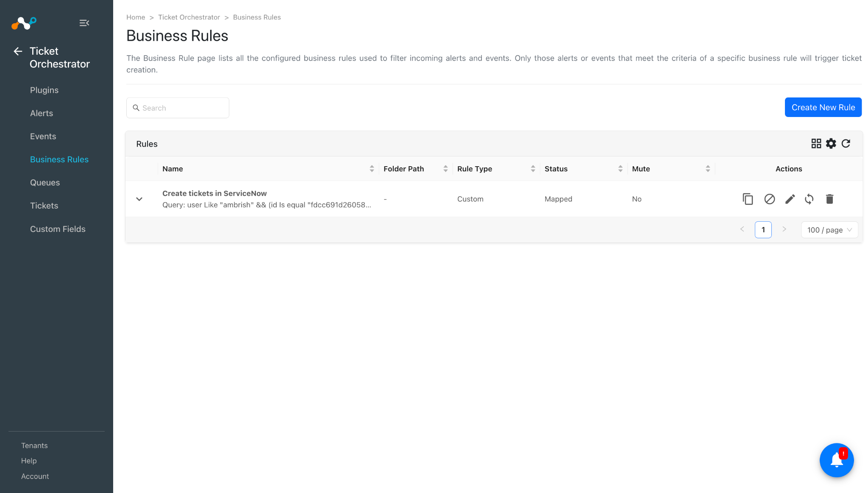Open Tenants in the sidebar footer
The width and height of the screenshot is (868, 493).
coord(34,446)
